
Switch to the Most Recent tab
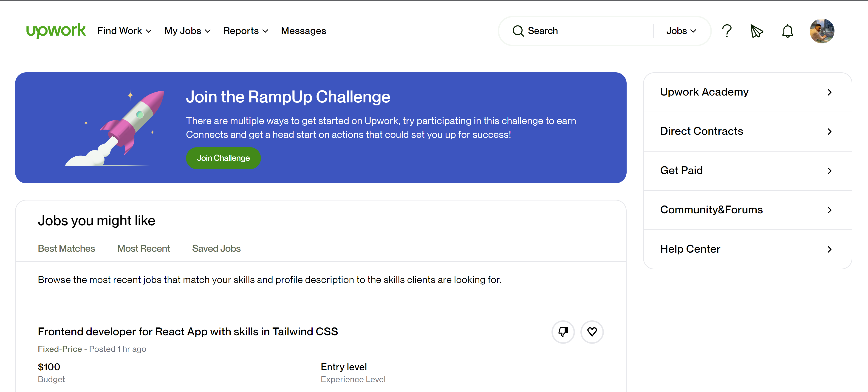143,248
